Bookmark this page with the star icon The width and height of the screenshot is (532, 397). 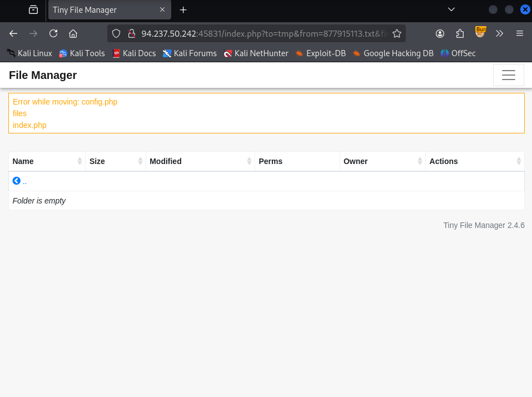click(397, 33)
